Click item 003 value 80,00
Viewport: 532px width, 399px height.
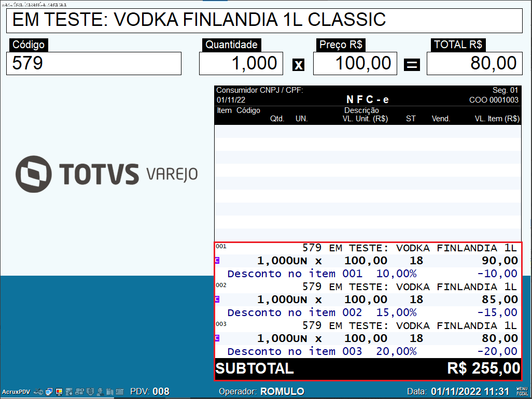(x=500, y=338)
